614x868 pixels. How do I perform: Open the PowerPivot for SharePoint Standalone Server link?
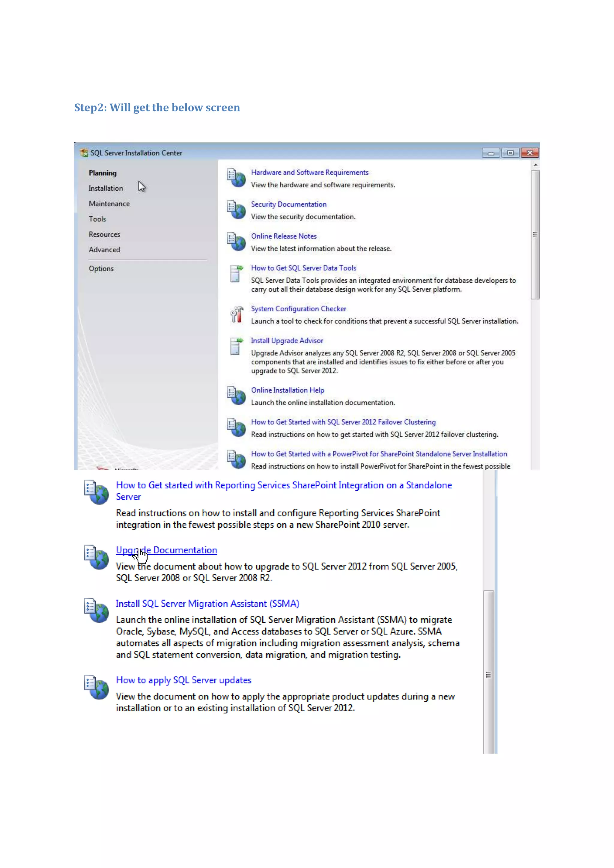tap(379, 454)
